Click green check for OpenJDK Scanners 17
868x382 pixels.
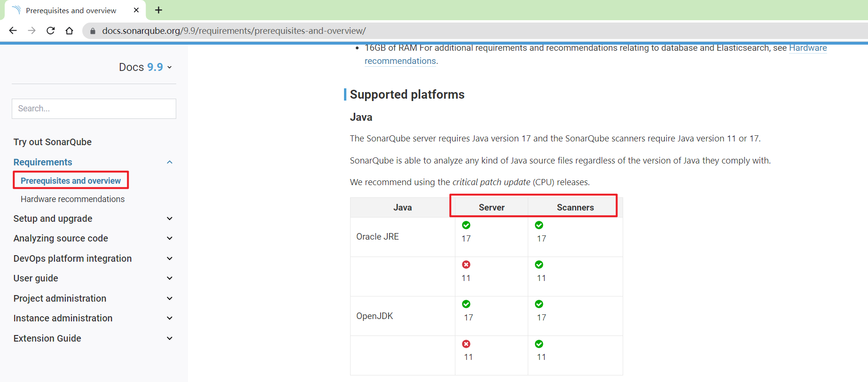pyautogui.click(x=539, y=304)
